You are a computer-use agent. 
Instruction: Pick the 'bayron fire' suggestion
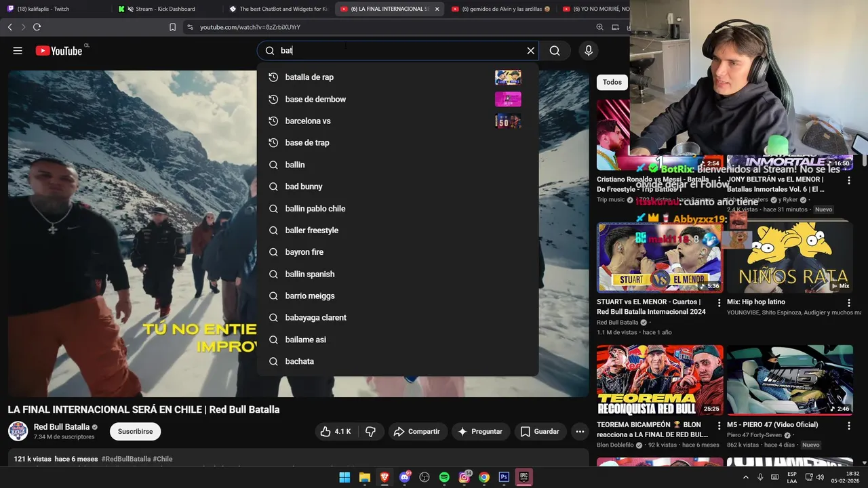tap(397, 252)
